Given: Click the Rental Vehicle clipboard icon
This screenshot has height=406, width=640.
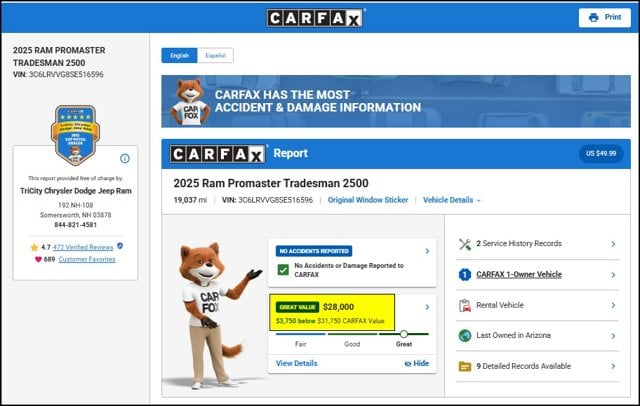Looking at the screenshot, I should click(x=464, y=305).
